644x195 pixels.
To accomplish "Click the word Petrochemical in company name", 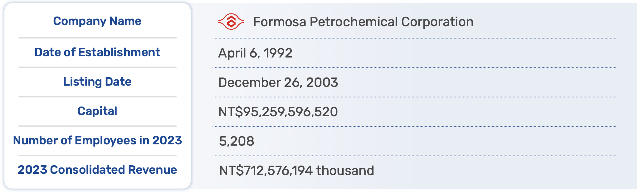I will point(354,22).
